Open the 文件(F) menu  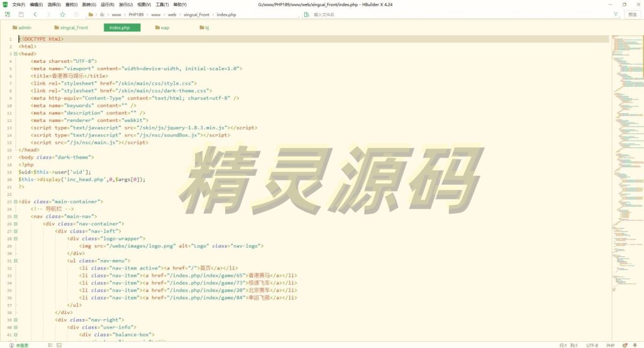18,4
